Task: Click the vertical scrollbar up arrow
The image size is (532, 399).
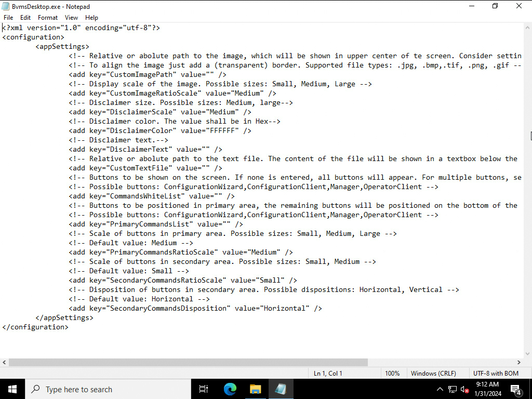Action: click(x=528, y=28)
